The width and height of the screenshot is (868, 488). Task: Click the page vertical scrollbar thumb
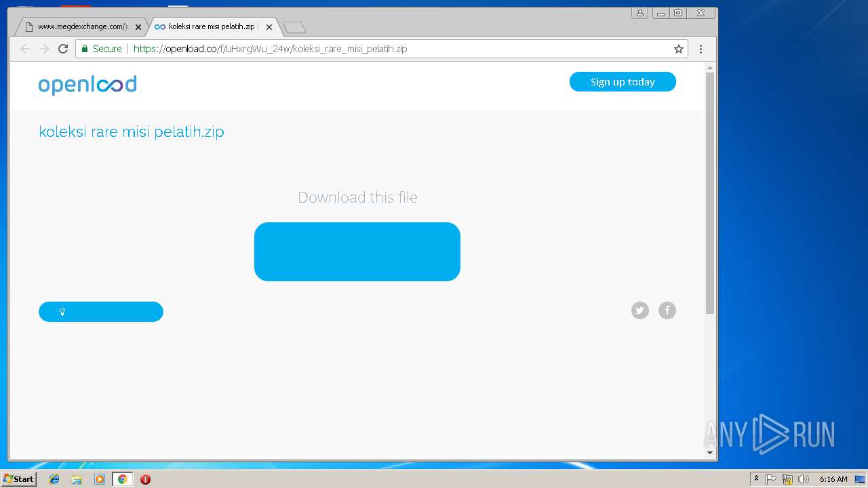[710, 192]
